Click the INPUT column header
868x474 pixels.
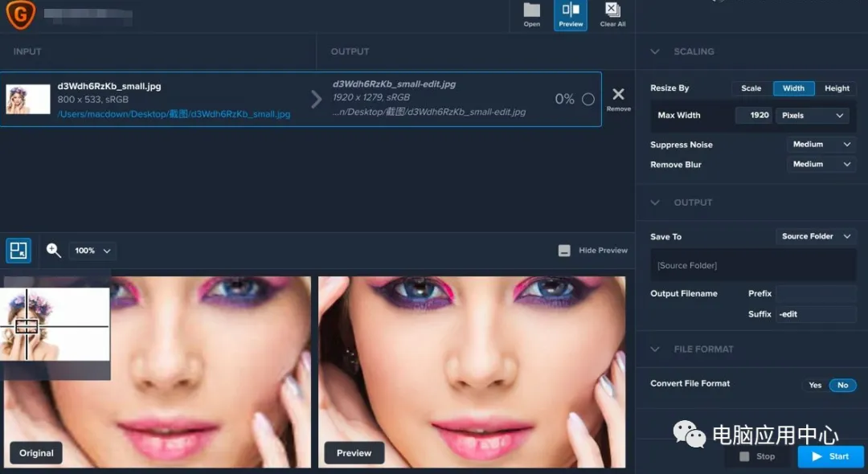tap(27, 51)
